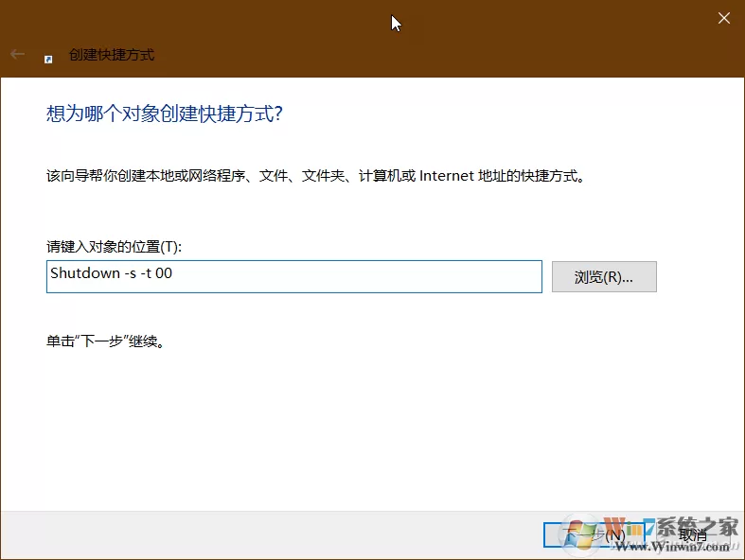Click the wizard description mentioning Internet 地址

click(x=316, y=176)
